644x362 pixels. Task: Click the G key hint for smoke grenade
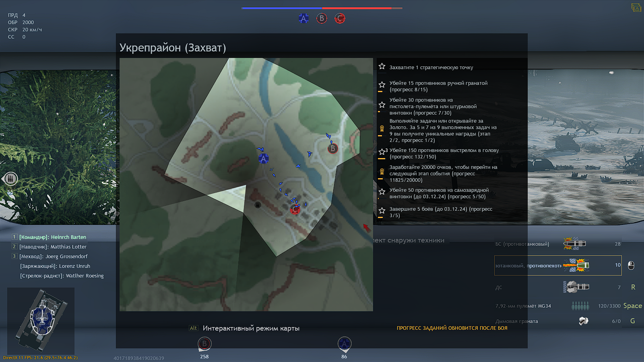(633, 321)
